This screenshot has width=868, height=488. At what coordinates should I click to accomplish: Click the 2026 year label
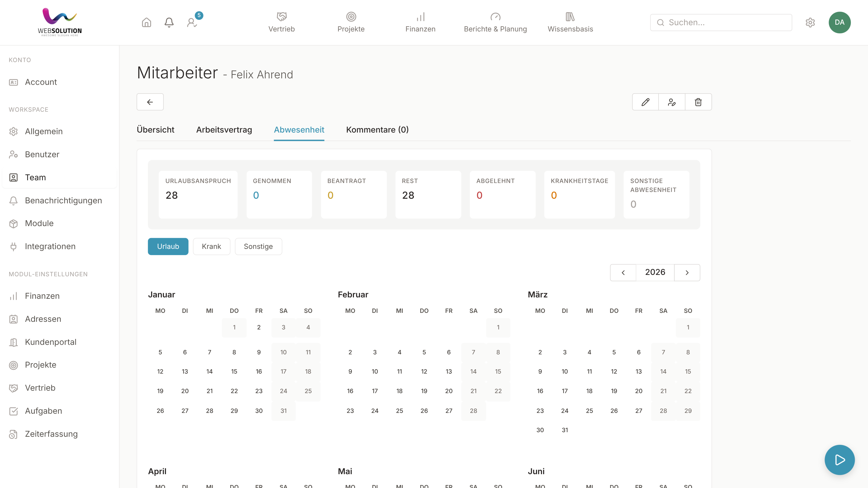[655, 272]
